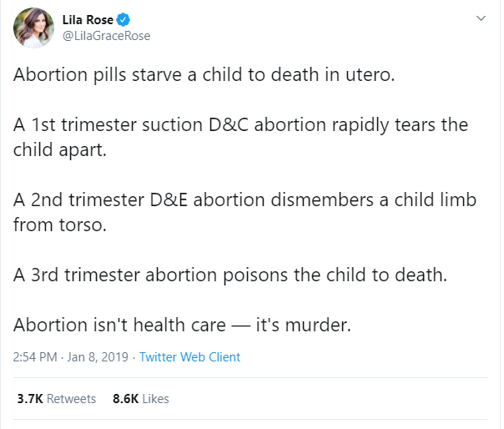
Task: Click the 8.6K likes count
Action: tap(126, 399)
